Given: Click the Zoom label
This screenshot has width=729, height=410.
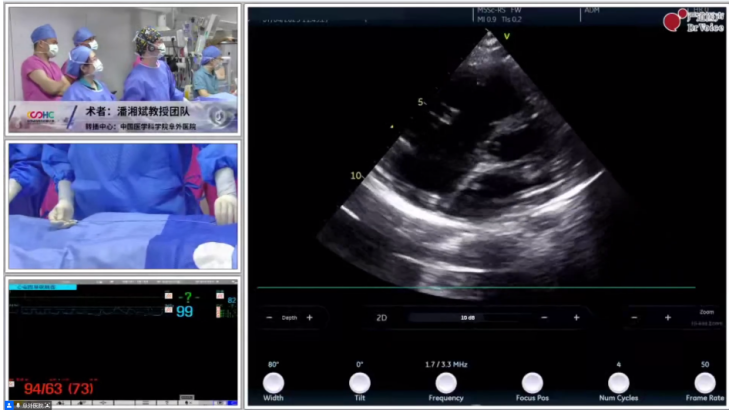Looking at the screenshot, I should [x=706, y=311].
